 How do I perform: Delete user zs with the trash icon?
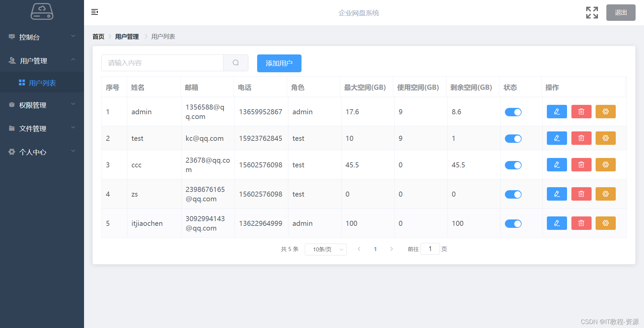point(581,194)
